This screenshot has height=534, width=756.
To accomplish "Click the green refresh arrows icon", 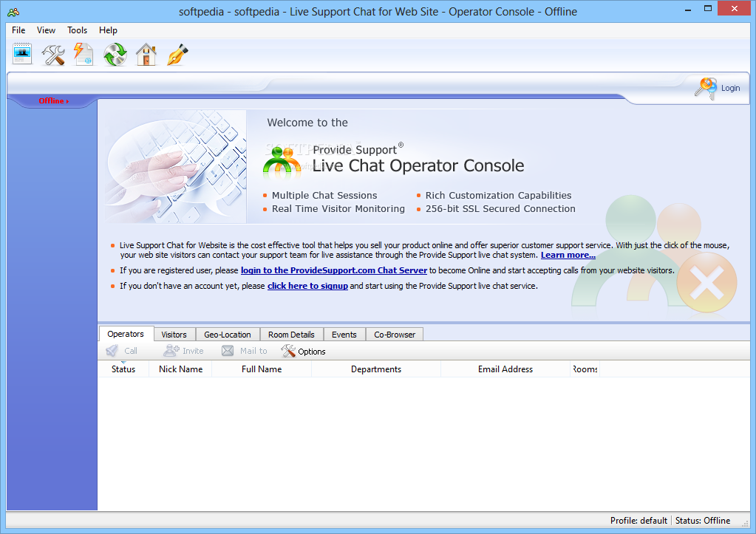I will click(115, 55).
